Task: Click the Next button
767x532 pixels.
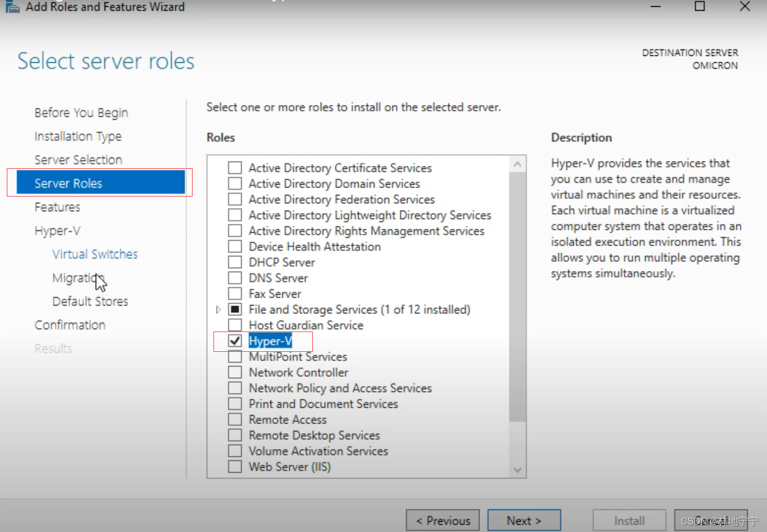Action: coord(524,520)
